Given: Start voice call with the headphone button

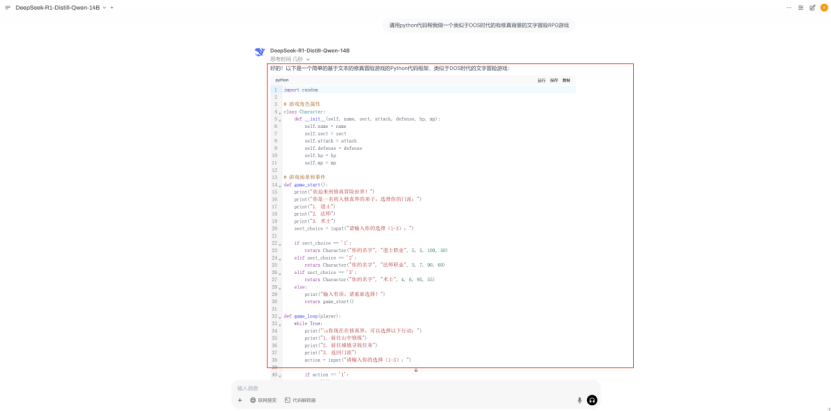Looking at the screenshot, I should (592, 400).
